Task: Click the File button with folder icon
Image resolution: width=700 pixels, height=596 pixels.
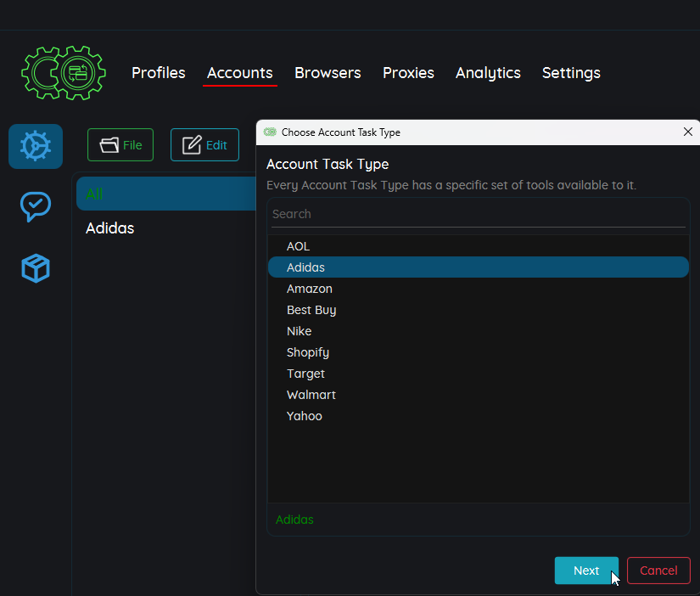Action: coord(120,145)
